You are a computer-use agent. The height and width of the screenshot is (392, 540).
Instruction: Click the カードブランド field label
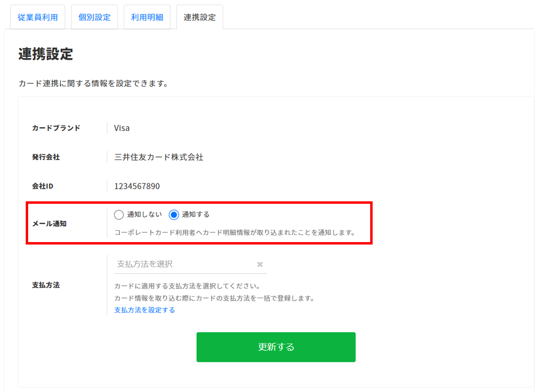[56, 128]
